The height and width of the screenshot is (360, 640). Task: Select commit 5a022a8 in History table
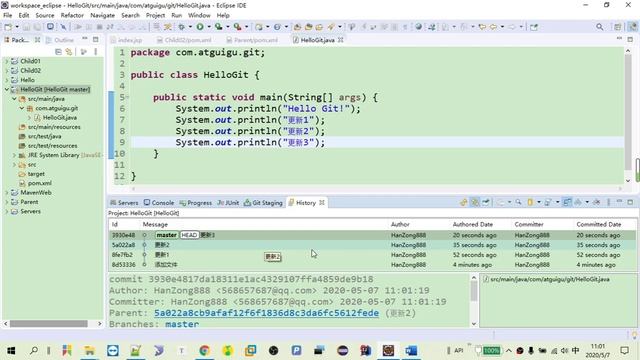coord(372,245)
